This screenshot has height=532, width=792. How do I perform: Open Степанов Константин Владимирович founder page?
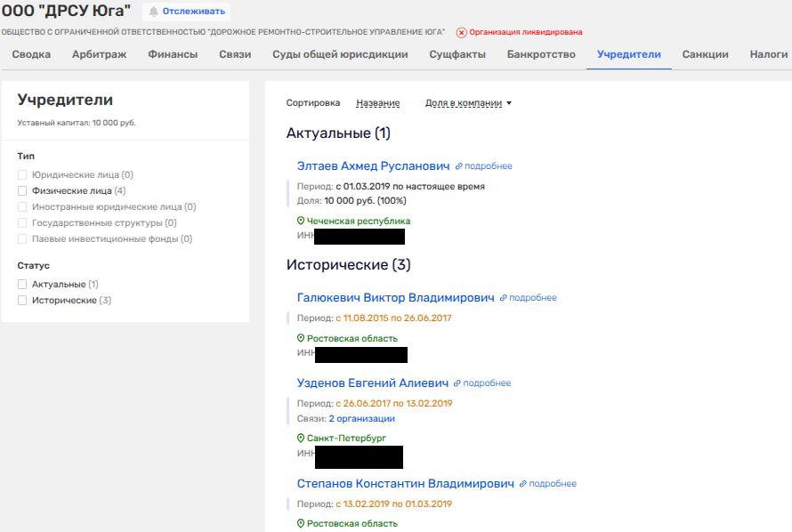click(405, 484)
